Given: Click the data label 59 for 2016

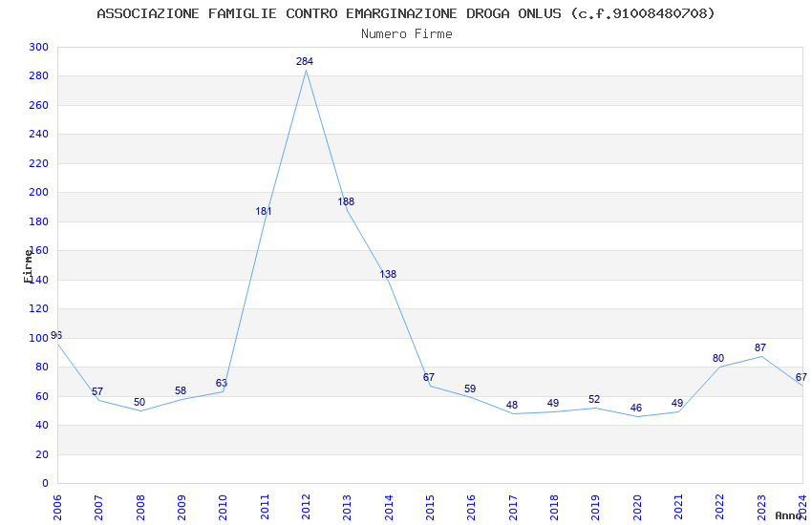Looking at the screenshot, I should pos(470,388).
